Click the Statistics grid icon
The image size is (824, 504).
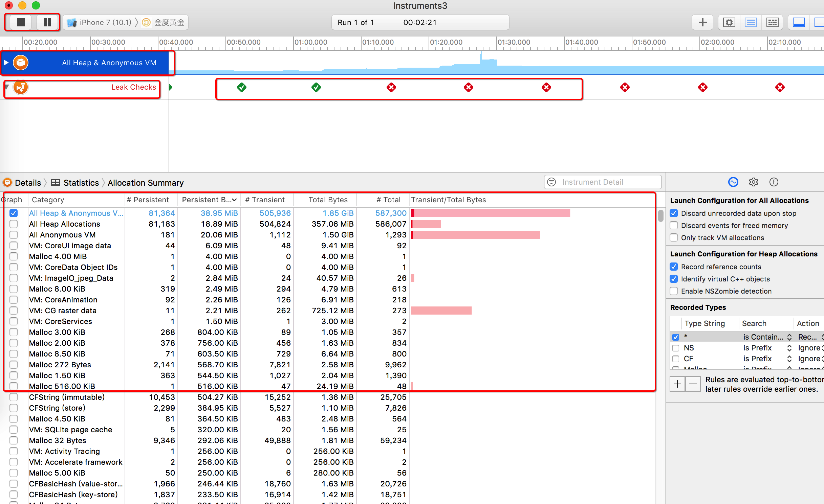click(56, 183)
